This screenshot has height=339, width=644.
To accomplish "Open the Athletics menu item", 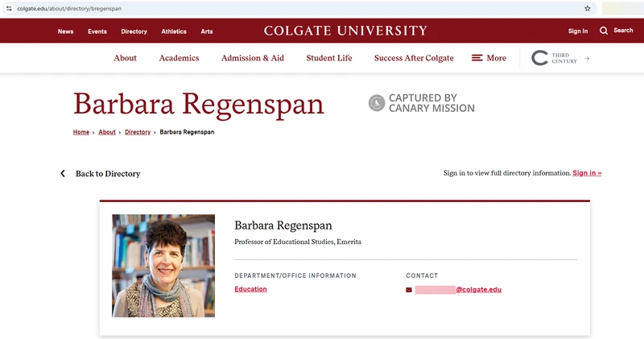I will point(174,31).
